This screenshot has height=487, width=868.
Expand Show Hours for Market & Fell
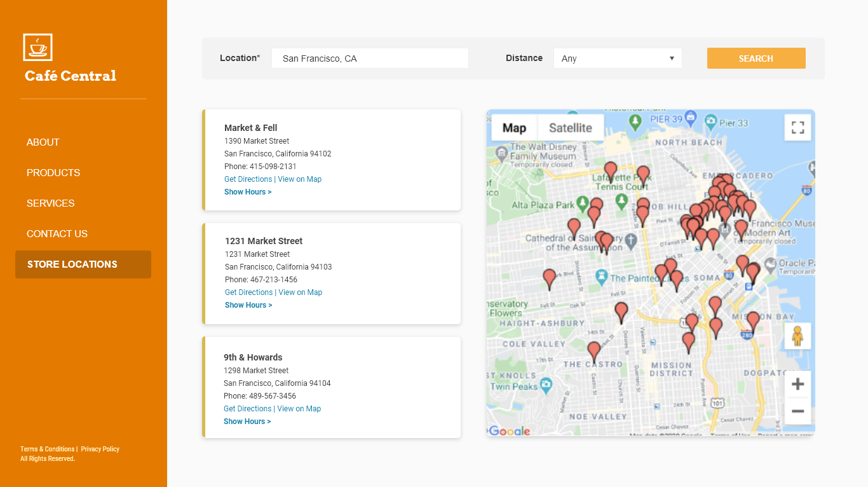tap(248, 191)
